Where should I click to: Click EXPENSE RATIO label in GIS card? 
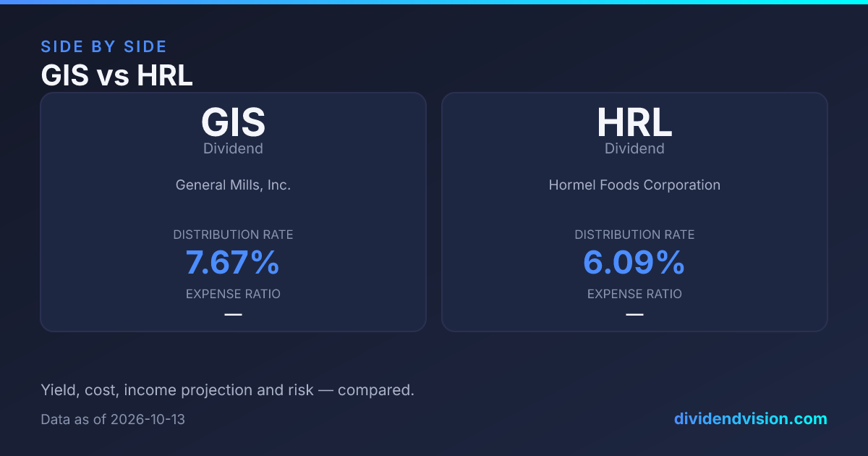(233, 294)
